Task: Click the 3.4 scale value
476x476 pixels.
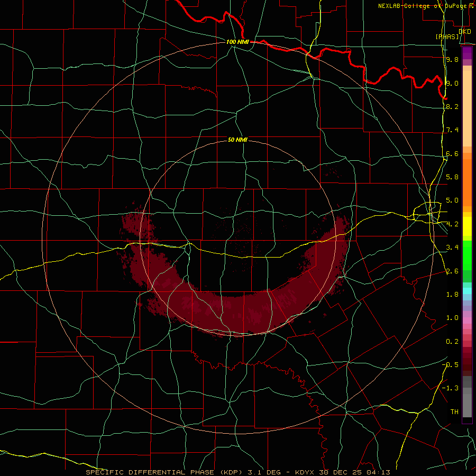Action: click(x=452, y=248)
